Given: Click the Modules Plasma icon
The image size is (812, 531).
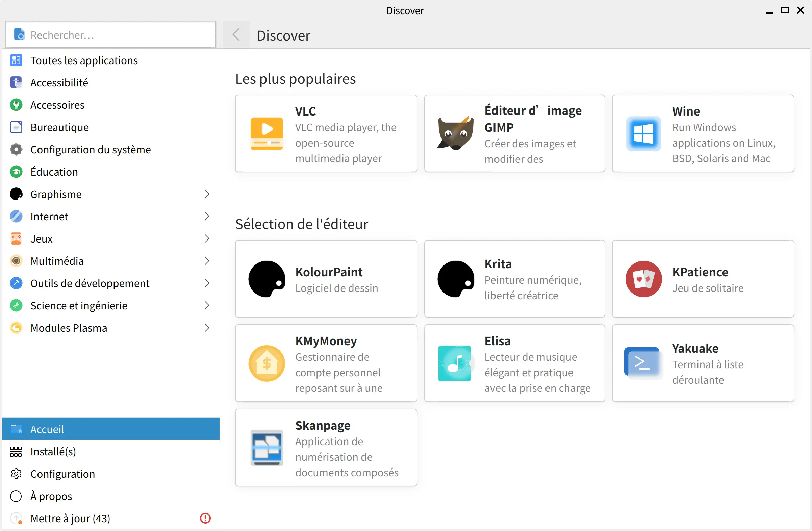Looking at the screenshot, I should [16, 328].
